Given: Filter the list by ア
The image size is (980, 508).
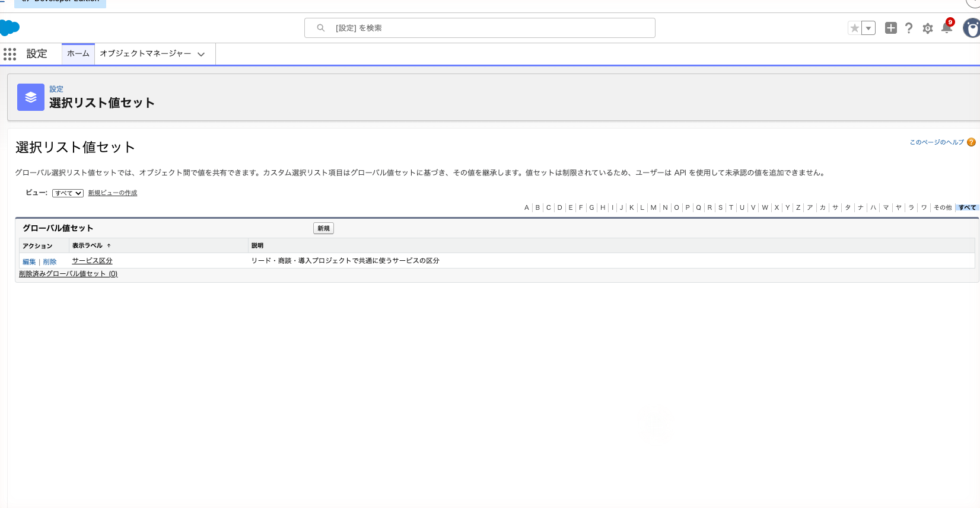Looking at the screenshot, I should [810, 207].
